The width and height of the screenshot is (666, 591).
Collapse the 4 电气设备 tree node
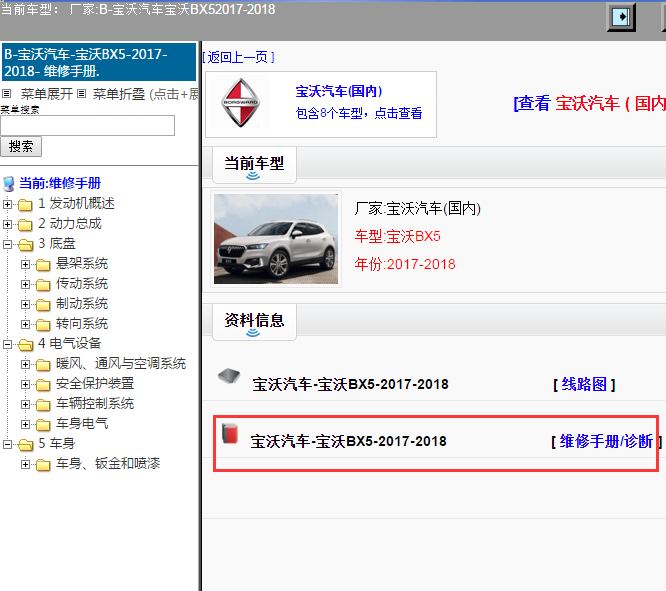pos(7,344)
